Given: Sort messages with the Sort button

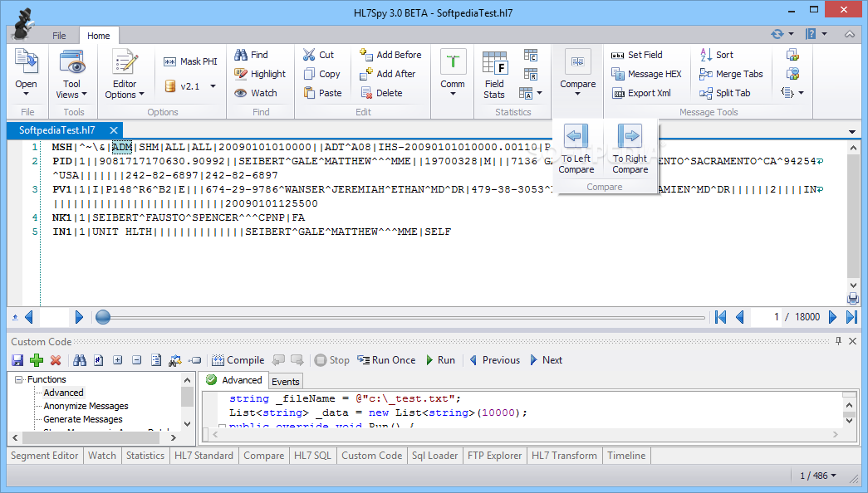Looking at the screenshot, I should coord(716,55).
